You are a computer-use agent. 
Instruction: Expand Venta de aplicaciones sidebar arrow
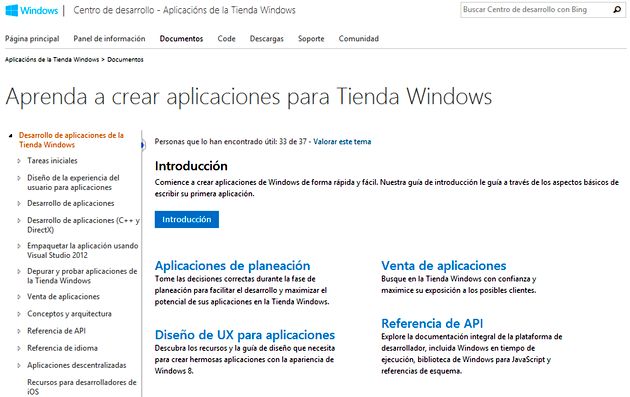pyautogui.click(x=19, y=297)
